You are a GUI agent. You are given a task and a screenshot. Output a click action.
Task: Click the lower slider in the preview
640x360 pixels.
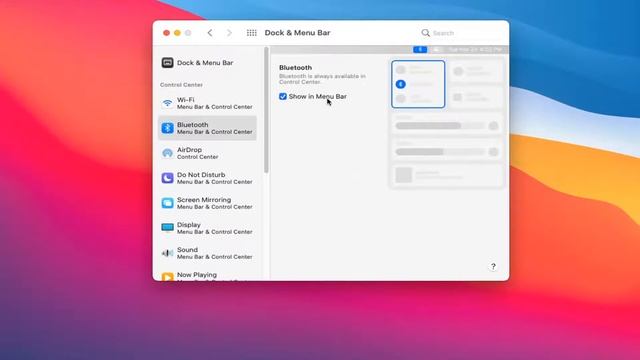point(441,152)
